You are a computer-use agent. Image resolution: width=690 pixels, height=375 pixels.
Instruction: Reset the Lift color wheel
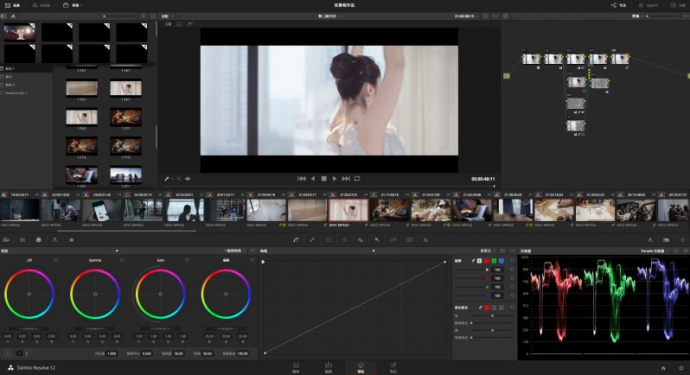(x=56, y=260)
